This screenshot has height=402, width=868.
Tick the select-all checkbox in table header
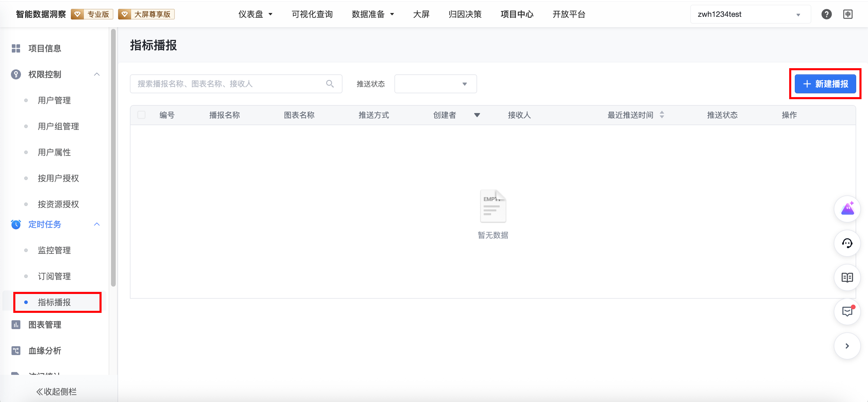pos(141,115)
